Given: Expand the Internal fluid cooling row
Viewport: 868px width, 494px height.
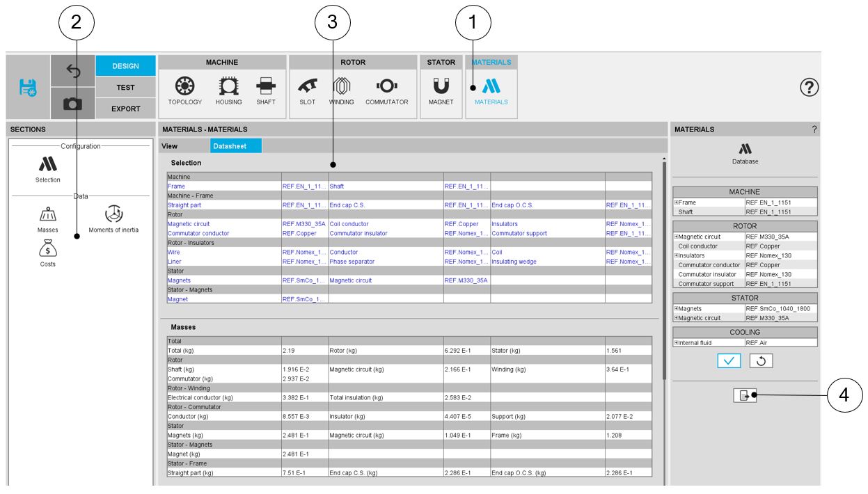Looking at the screenshot, I should coord(677,342).
